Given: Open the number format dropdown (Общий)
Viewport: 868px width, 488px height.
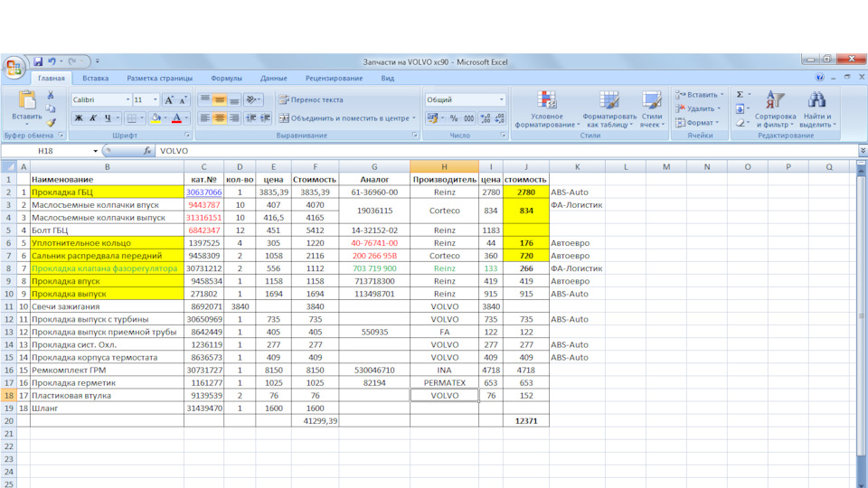Looking at the screenshot, I should (x=502, y=99).
